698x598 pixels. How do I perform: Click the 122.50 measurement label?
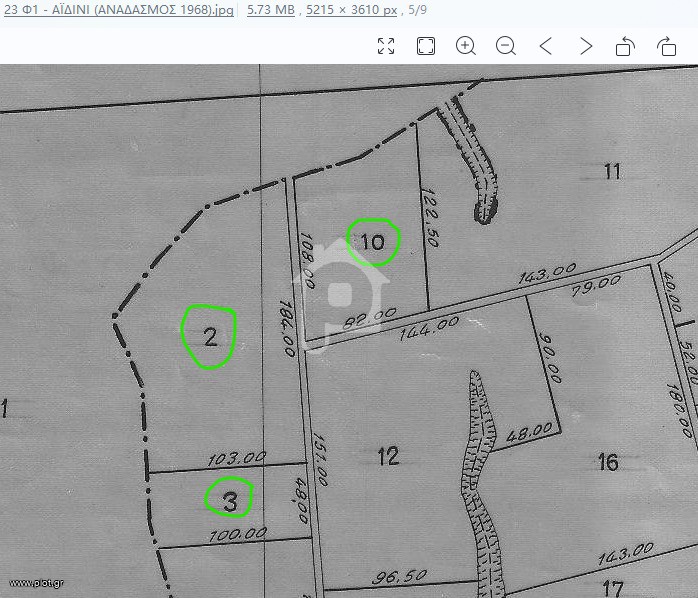(431, 217)
